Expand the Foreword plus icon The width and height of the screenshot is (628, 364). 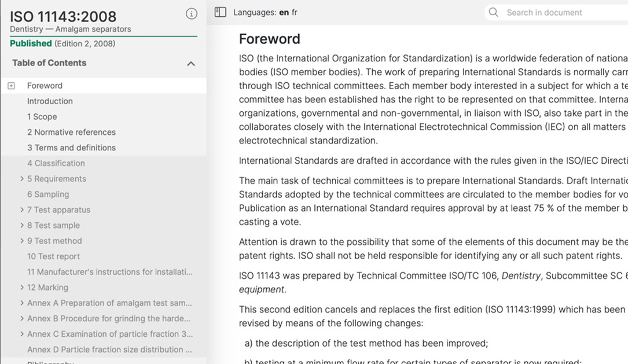(x=11, y=86)
